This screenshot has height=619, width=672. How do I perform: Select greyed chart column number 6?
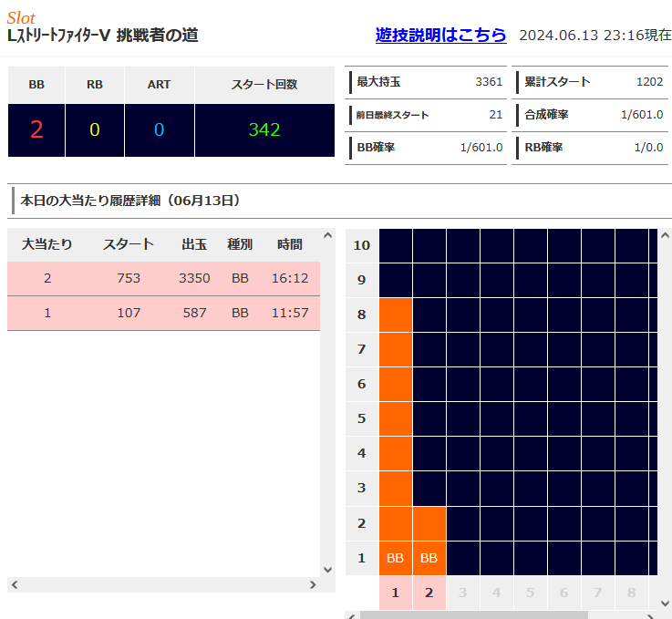click(564, 593)
